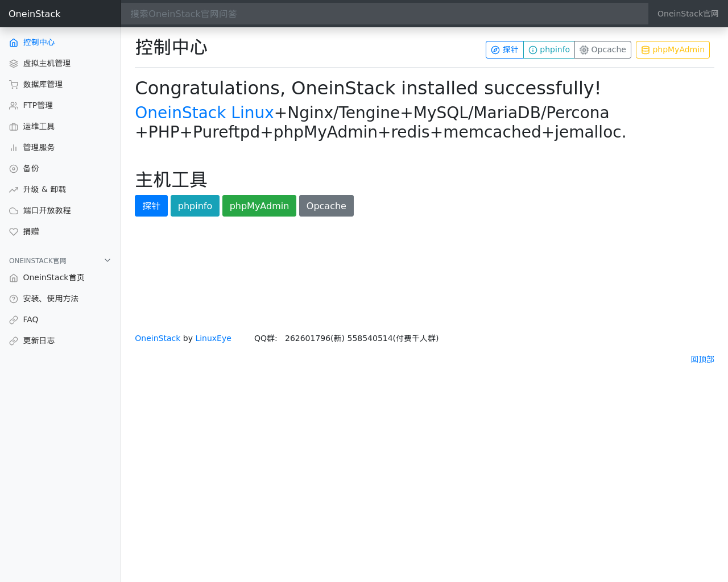Open the 备份 sidebar entry
Screen dimensions: 728x582
pyautogui.click(x=60, y=168)
